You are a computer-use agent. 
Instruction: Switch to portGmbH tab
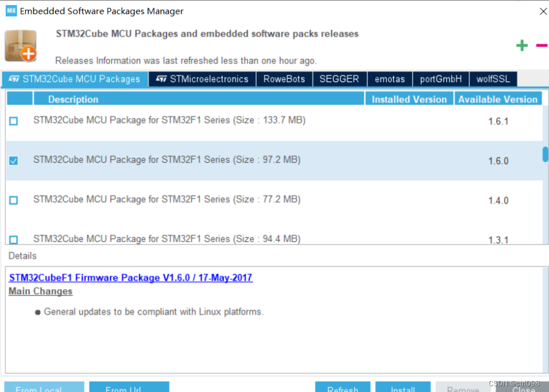tap(441, 79)
